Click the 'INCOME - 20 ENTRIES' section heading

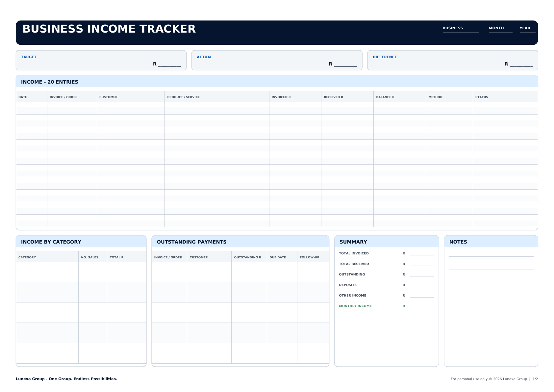coord(50,82)
